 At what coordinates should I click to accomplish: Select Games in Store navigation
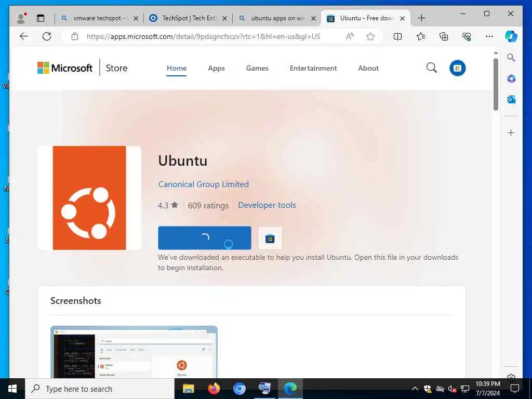[x=257, y=68]
